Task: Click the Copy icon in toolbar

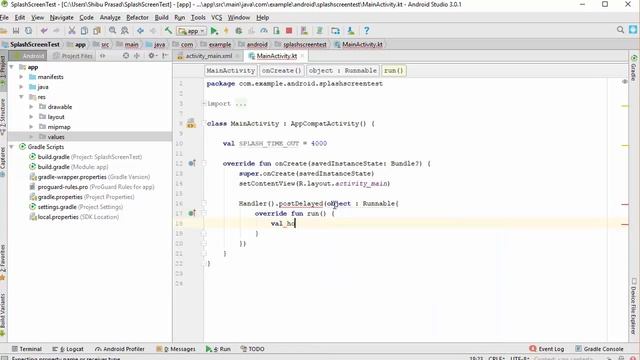Action: pos(84,31)
